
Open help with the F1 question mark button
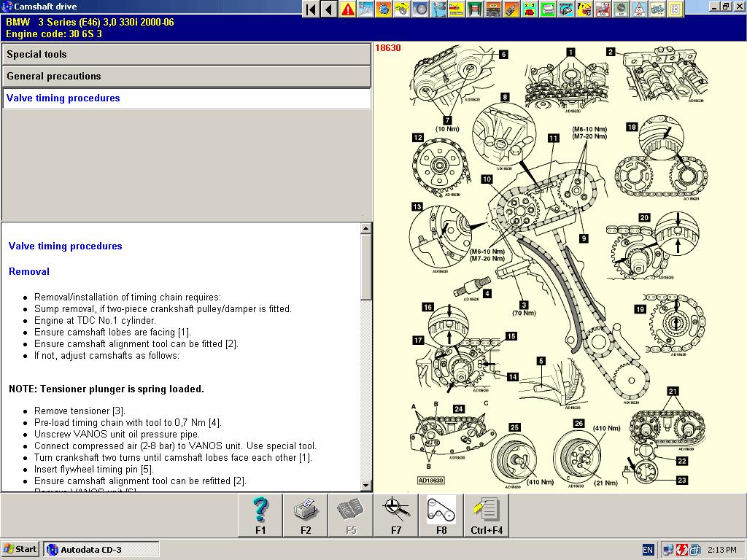coord(260,516)
